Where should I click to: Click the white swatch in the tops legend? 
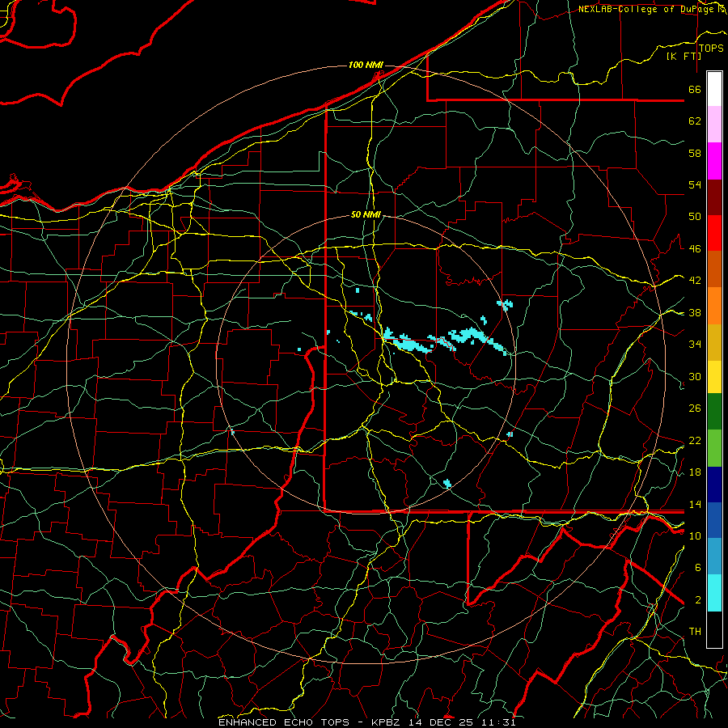pos(714,89)
